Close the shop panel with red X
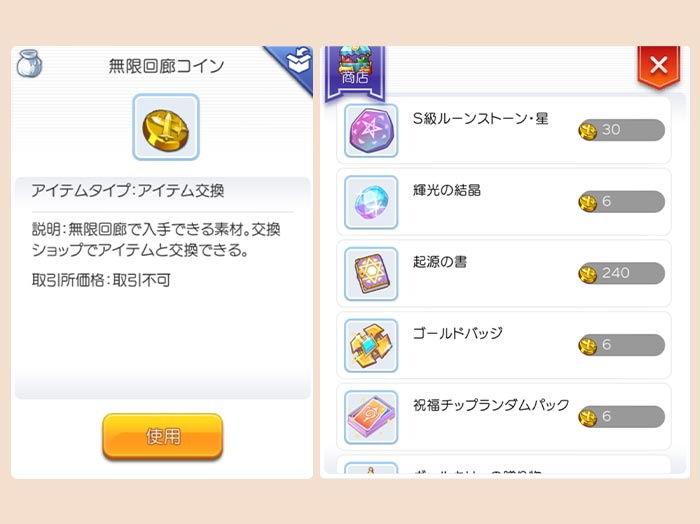Screen dimensions: 700x524 [x=658, y=66]
